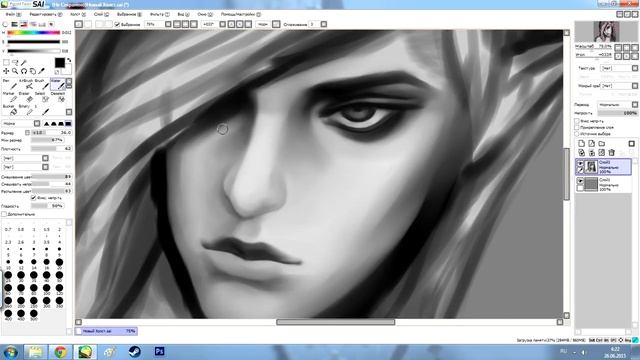The image size is (640, 360).
Task: Open the Filter menu
Action: [160, 14]
